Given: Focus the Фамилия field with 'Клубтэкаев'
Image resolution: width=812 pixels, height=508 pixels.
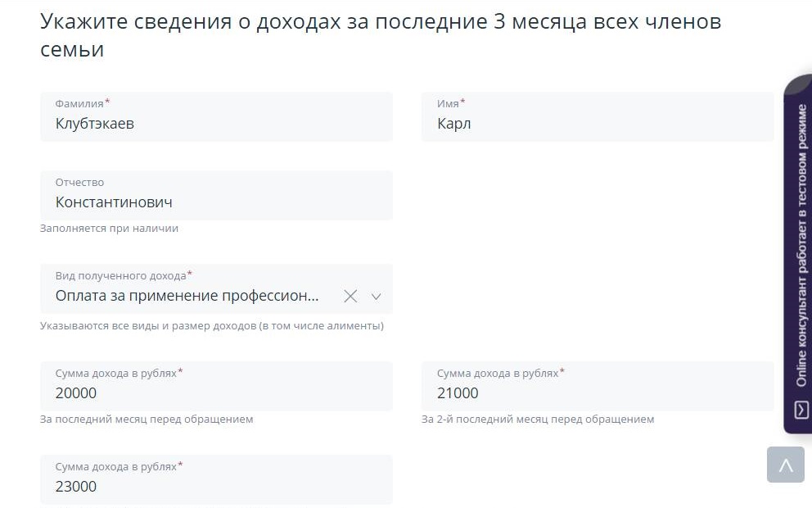Looking at the screenshot, I should [216, 124].
